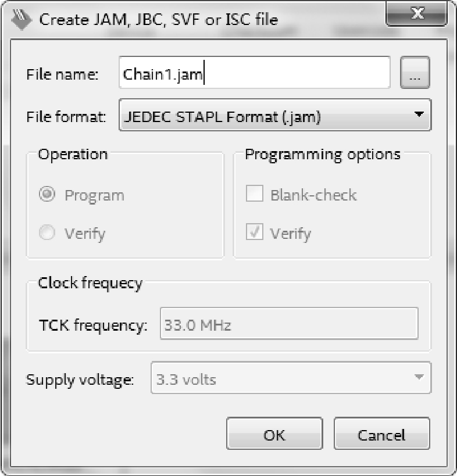457x476 pixels.
Task: Click the Supply voltage dropdown arrow
Action: click(x=419, y=377)
